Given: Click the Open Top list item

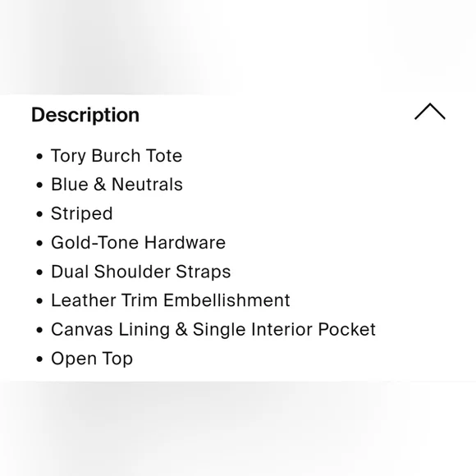Looking at the screenshot, I should coord(92,359).
